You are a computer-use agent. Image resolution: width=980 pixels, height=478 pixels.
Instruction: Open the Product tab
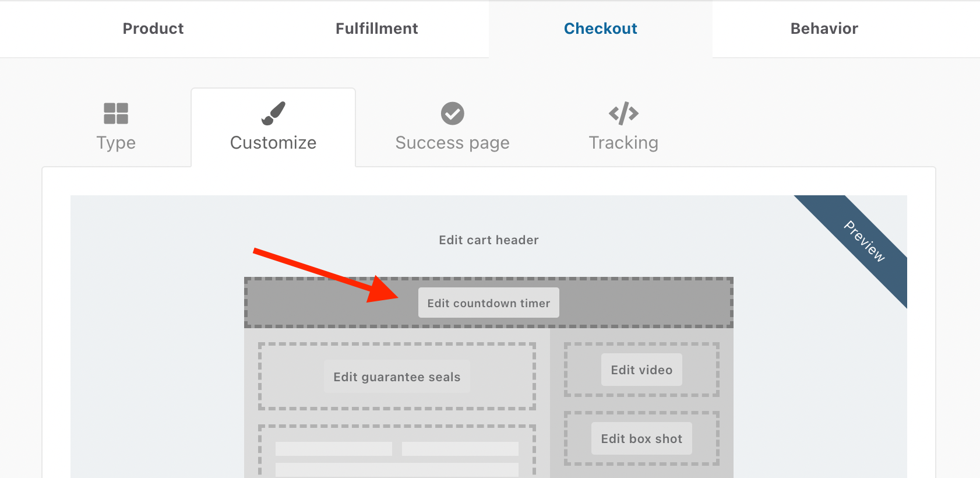(153, 29)
